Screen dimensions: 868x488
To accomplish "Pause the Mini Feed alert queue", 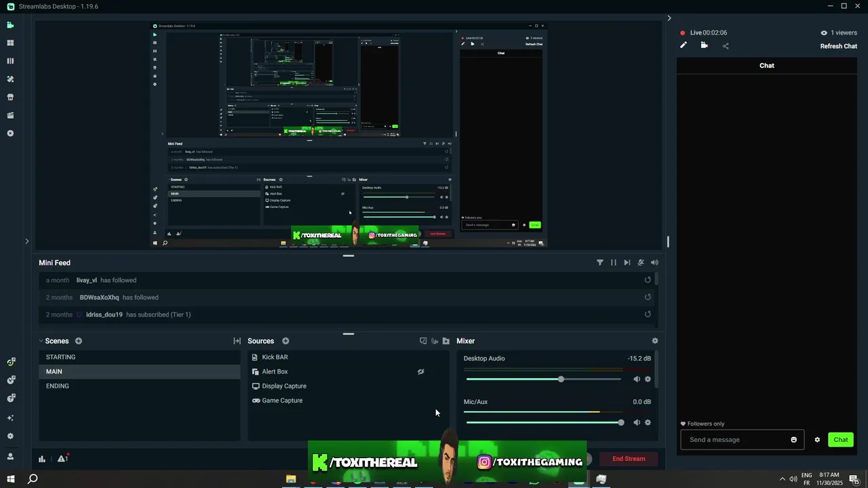I will coord(614,262).
